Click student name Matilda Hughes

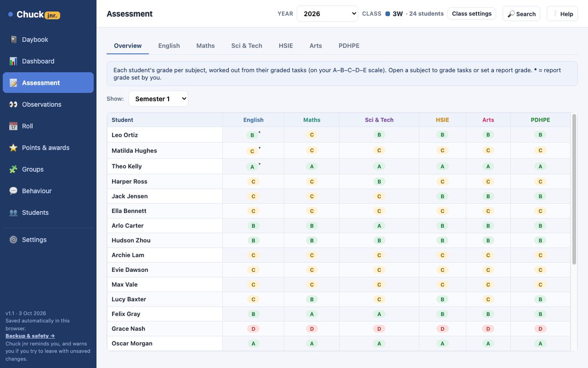point(134,151)
